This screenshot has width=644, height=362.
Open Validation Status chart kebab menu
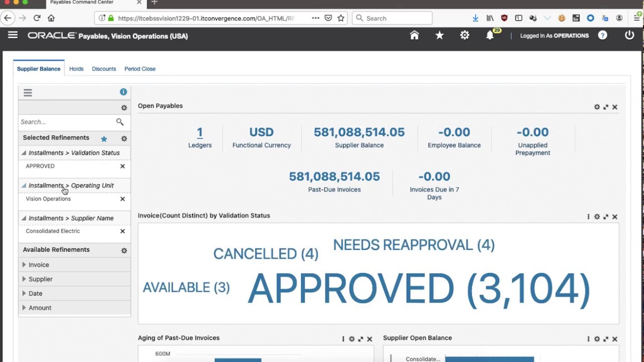coord(588,217)
